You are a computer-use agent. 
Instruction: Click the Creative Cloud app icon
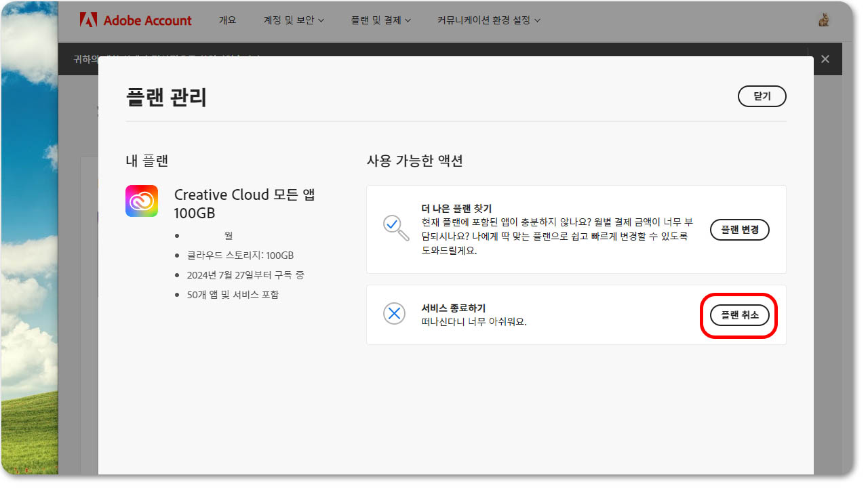[x=142, y=201]
